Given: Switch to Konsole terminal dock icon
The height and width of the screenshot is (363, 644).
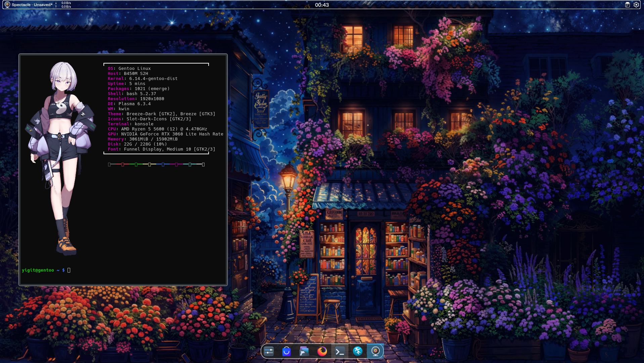Looking at the screenshot, I should pyautogui.click(x=340, y=352).
